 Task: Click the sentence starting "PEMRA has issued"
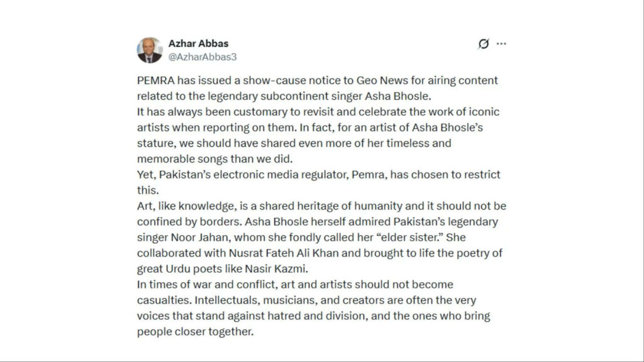point(252,81)
